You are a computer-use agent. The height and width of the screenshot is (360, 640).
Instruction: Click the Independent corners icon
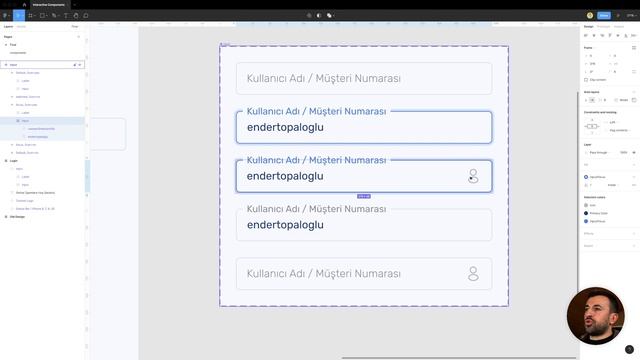(x=634, y=72)
